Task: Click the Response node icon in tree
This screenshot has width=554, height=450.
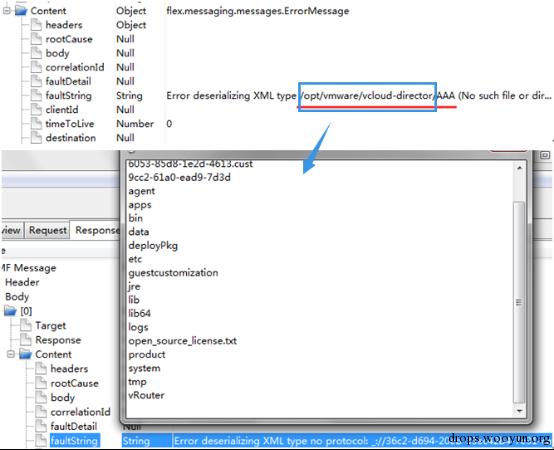Action: (26, 339)
